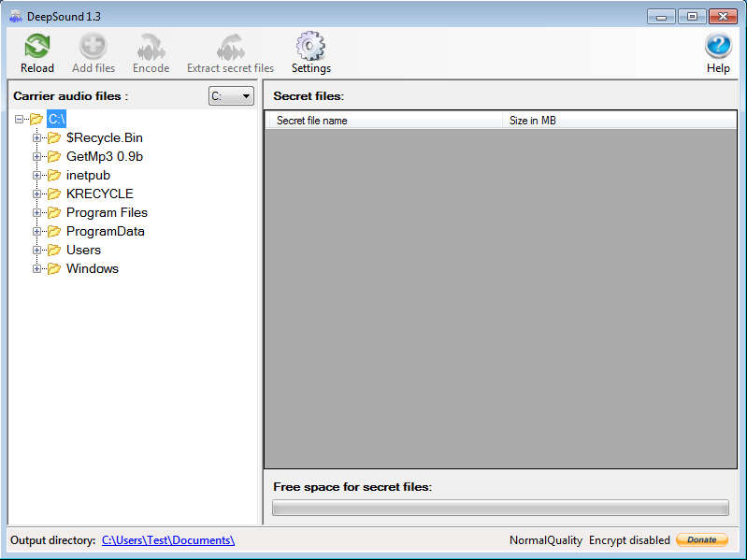This screenshot has width=747, height=560.
Task: Click the DeepSound title bar app icon
Action: (x=16, y=16)
